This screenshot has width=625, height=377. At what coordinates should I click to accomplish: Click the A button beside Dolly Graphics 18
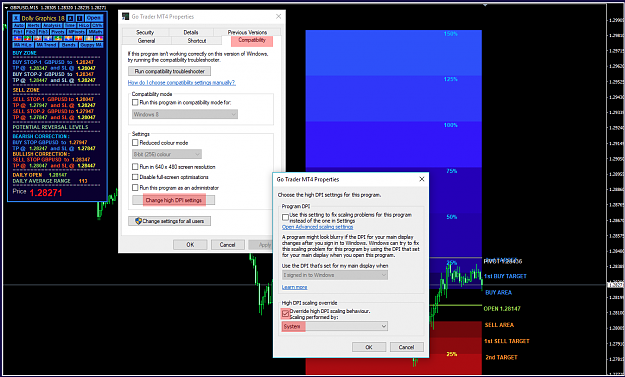click(70, 18)
